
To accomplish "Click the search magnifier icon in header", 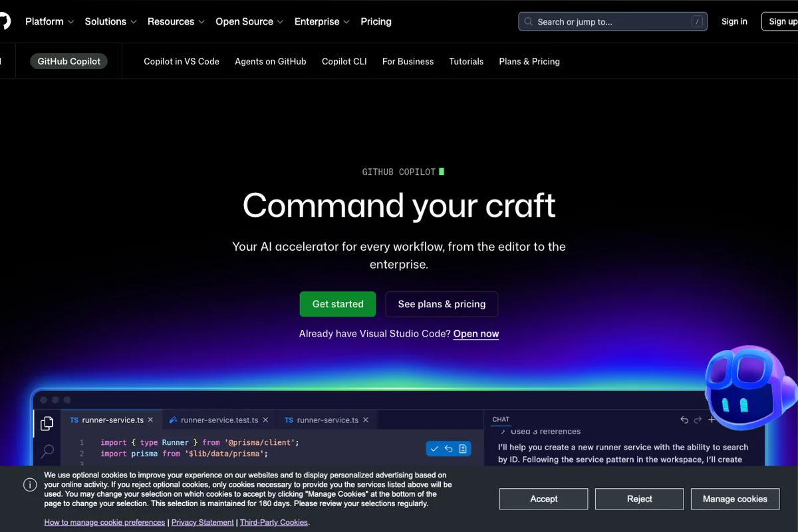I will click(x=529, y=22).
